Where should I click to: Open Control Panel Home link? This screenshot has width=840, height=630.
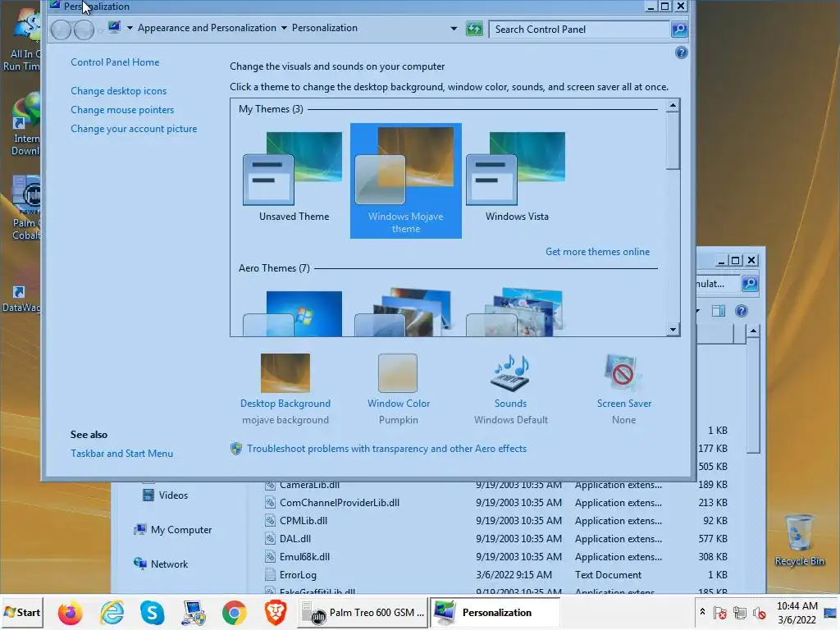[115, 62]
